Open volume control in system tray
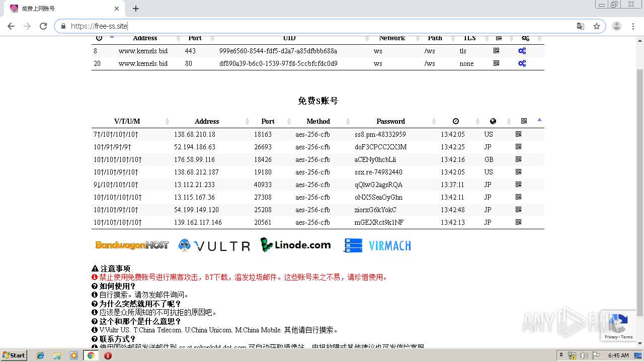Screen dimensions: 644x362 tap(584, 355)
